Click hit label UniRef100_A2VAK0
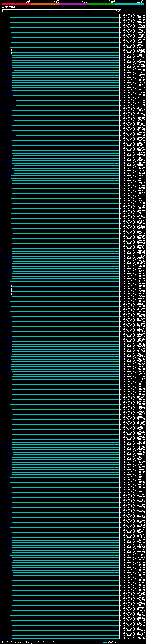 tap(134, 40)
